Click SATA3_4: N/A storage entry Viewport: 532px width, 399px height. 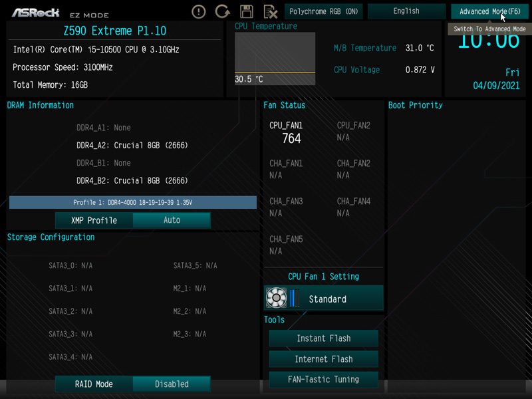point(70,357)
